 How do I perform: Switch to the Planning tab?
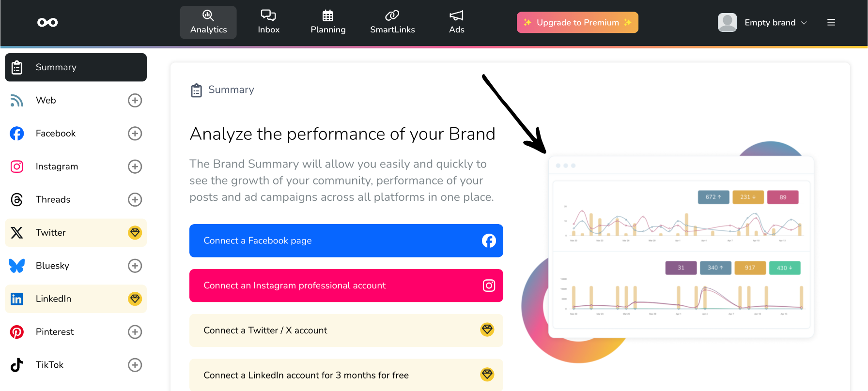click(x=328, y=22)
